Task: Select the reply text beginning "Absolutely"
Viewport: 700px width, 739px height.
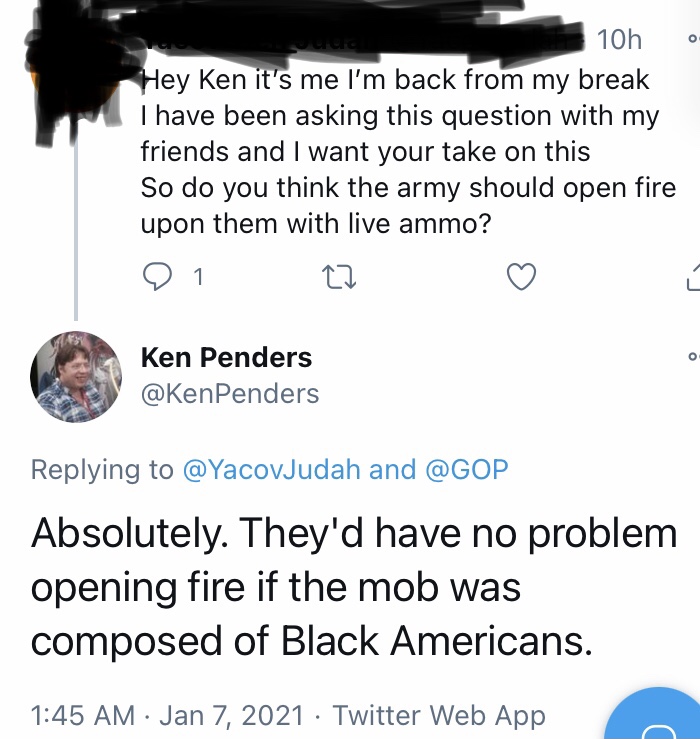Action: coord(354,587)
